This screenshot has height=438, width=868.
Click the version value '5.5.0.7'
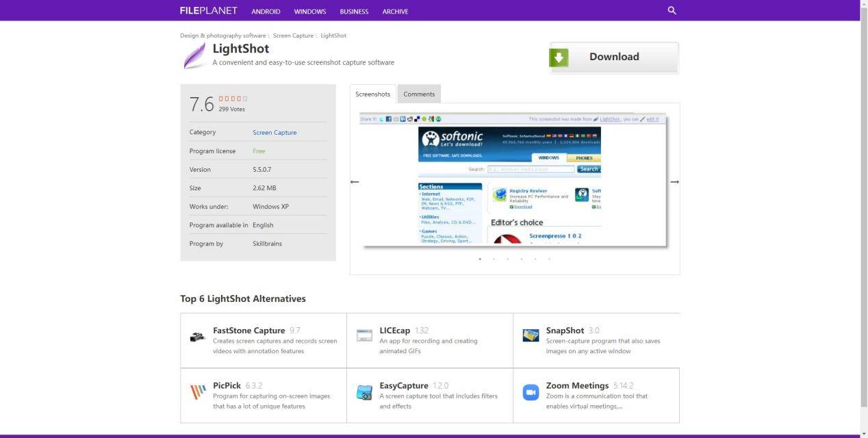[262, 170]
